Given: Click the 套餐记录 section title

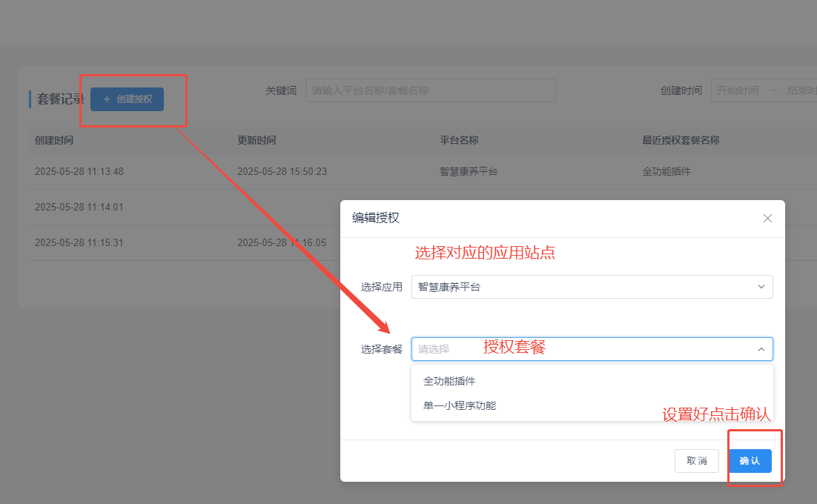Looking at the screenshot, I should [61, 99].
